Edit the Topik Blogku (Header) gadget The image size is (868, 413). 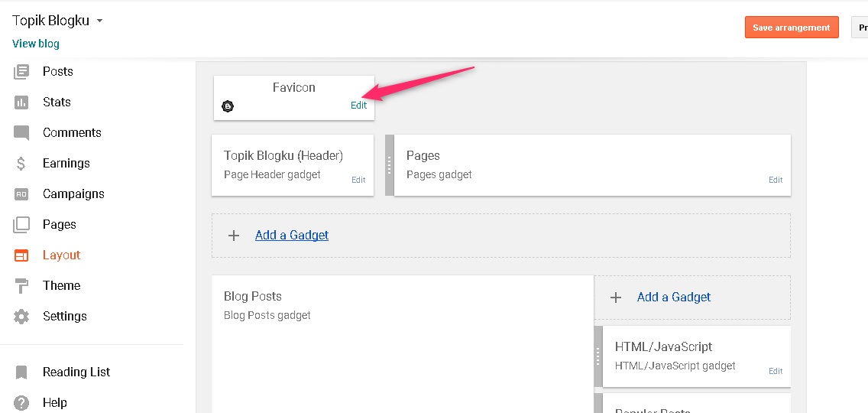358,180
